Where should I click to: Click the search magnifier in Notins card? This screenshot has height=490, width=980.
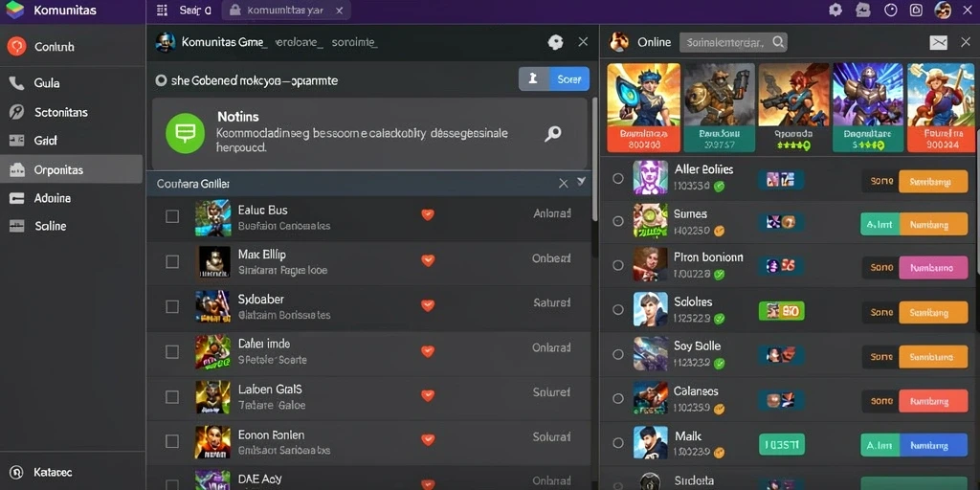point(552,133)
